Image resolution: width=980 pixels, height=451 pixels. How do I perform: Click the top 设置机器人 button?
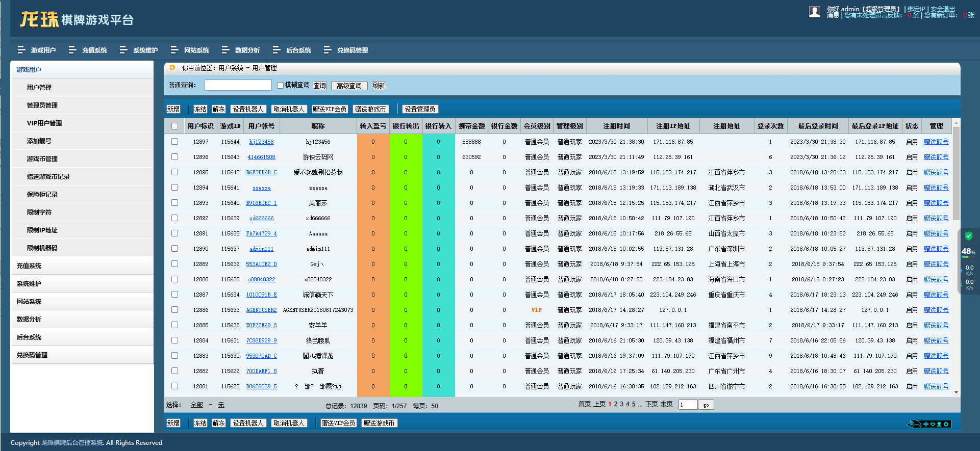pos(248,109)
